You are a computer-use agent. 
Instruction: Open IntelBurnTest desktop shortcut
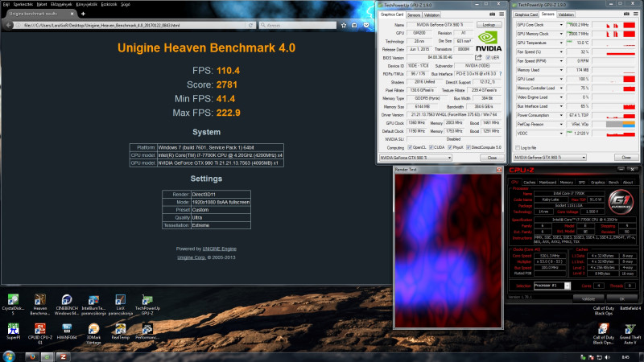coord(93,300)
